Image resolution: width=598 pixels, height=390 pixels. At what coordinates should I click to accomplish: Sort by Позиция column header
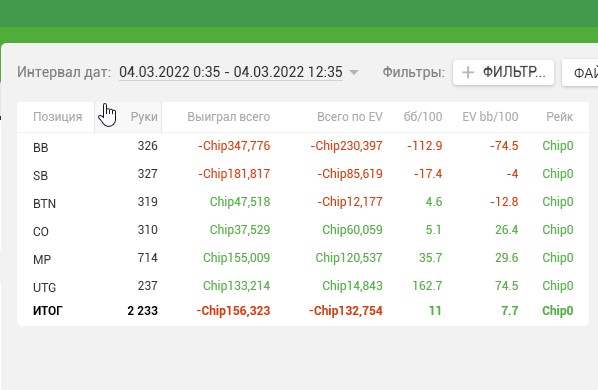pos(58,117)
